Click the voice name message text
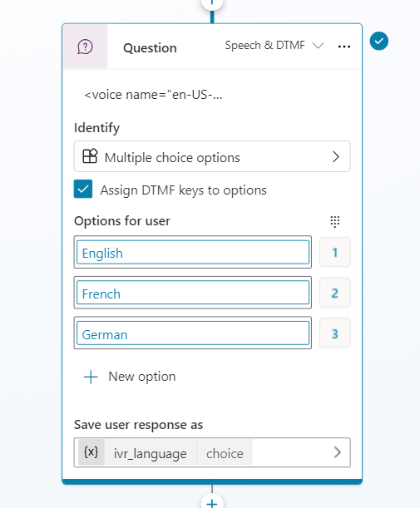Viewport: 420px width, 508px height. [x=153, y=95]
